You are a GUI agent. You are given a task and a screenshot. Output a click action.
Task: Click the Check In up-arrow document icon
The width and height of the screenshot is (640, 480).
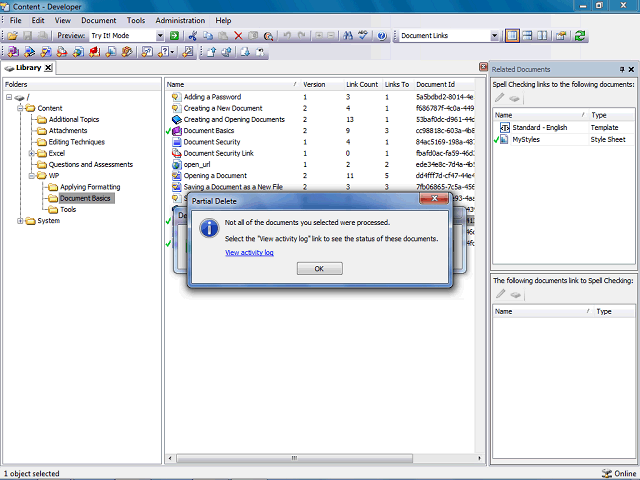pyautogui.click(x=211, y=52)
